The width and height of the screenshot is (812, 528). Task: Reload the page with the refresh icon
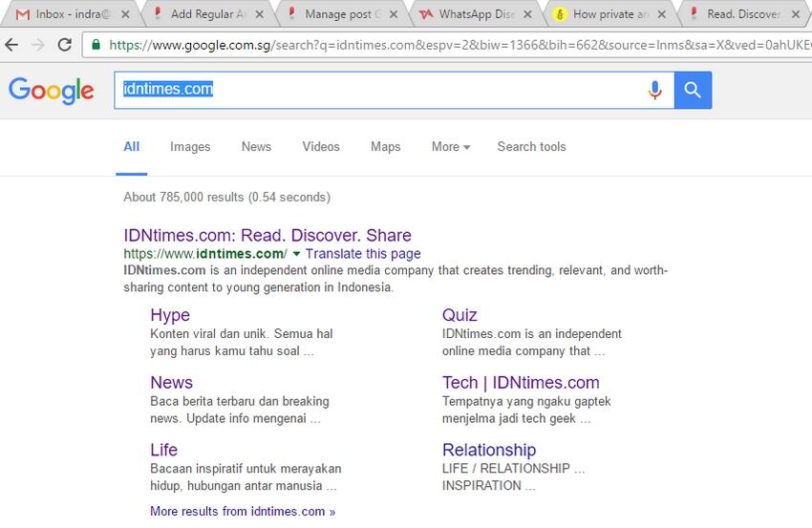pos(65,45)
